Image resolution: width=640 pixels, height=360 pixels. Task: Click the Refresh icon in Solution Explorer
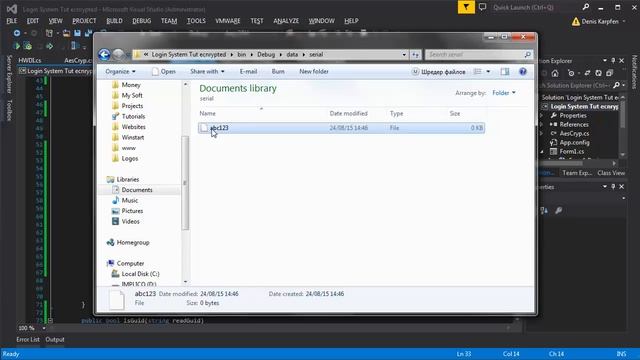pos(598,73)
